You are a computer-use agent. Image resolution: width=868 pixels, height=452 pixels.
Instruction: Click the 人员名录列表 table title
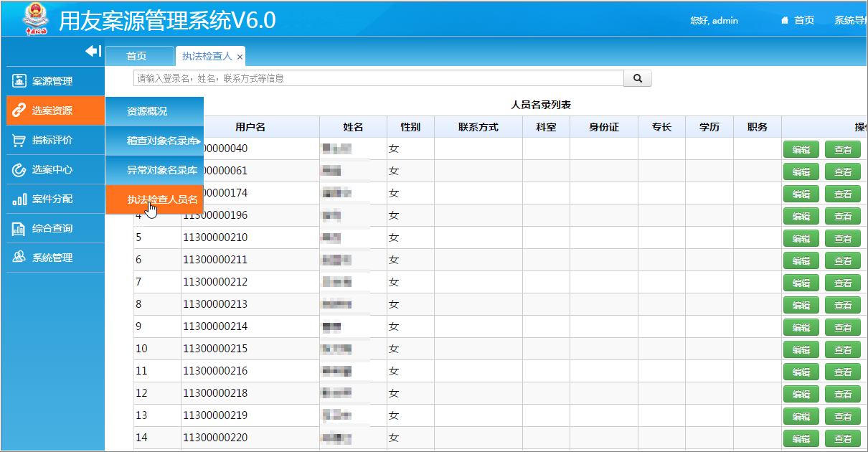[541, 105]
